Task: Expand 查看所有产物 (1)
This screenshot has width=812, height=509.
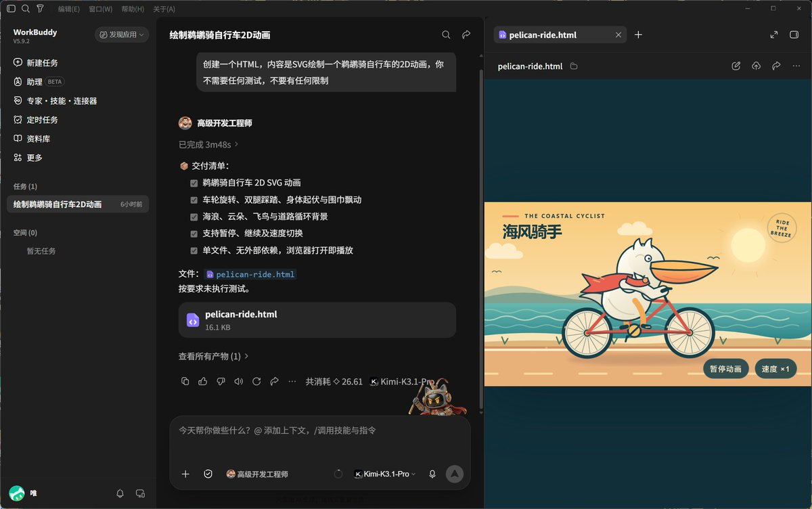Action: (x=214, y=356)
